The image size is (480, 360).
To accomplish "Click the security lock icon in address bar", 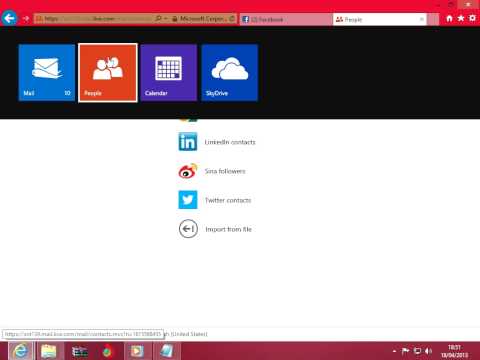I will click(x=175, y=19).
